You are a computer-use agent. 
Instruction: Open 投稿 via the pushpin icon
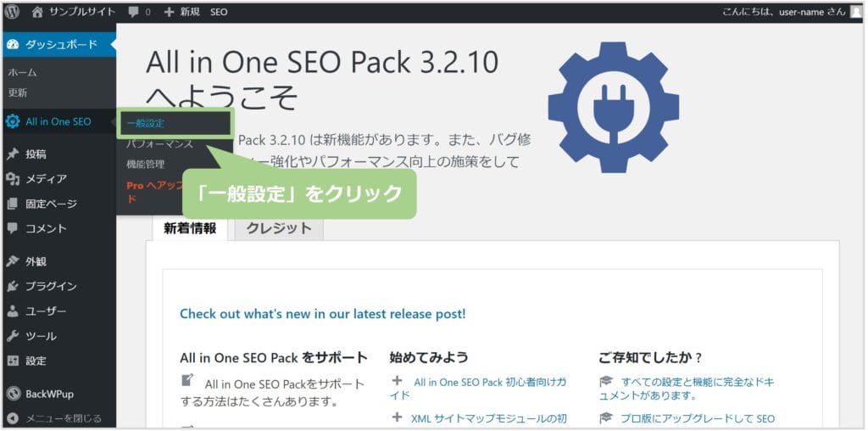[x=13, y=154]
